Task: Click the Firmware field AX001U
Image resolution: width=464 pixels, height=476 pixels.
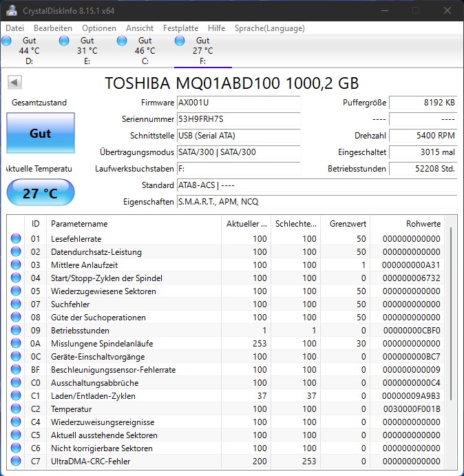Action: point(238,103)
